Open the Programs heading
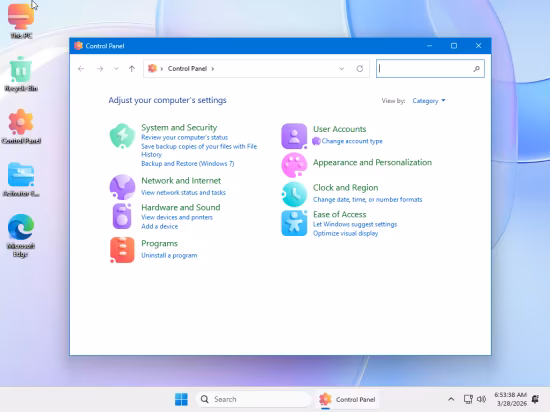 [x=159, y=243]
